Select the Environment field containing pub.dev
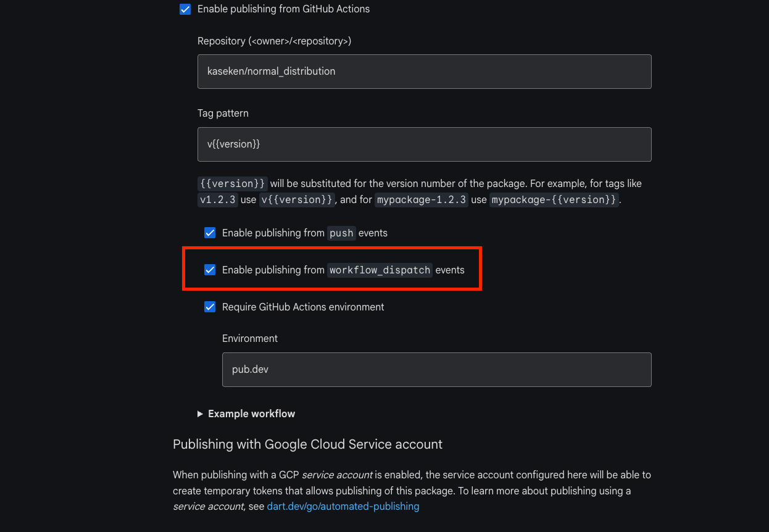 point(436,370)
